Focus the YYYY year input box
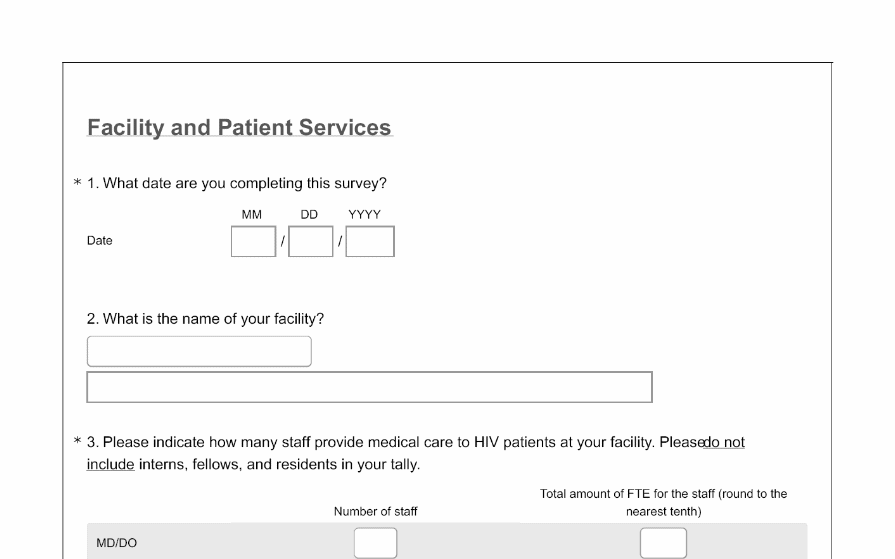The width and height of the screenshot is (895, 559). [x=370, y=241]
